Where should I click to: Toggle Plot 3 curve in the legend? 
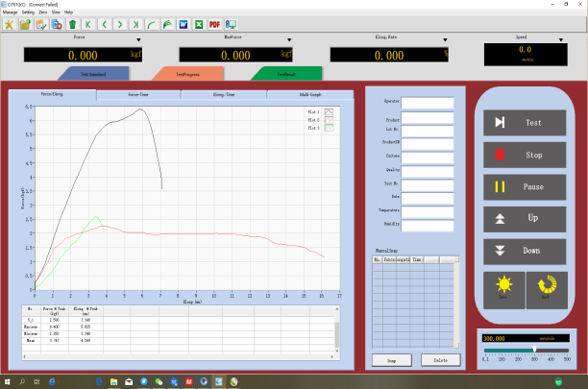coord(329,128)
